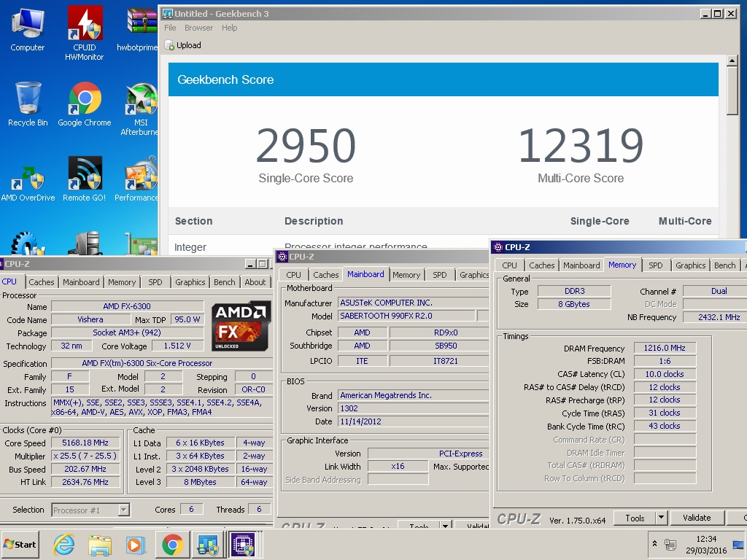
Task: Select About tab in left CPU-Z window
Action: click(255, 282)
